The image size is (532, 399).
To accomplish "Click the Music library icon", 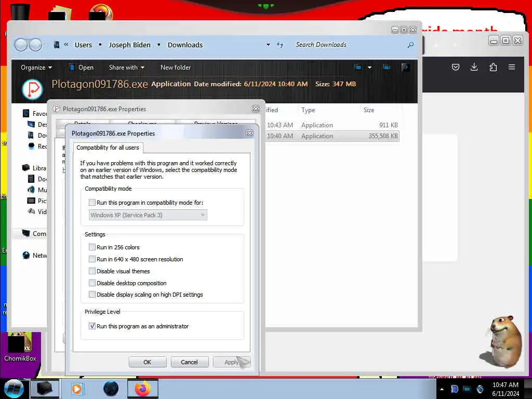I will click(31, 190).
